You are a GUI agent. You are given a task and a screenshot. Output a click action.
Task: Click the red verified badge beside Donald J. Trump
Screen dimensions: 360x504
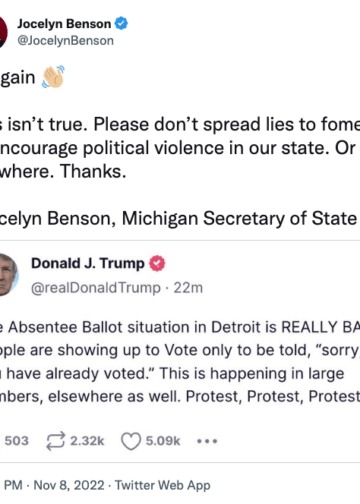(157, 263)
